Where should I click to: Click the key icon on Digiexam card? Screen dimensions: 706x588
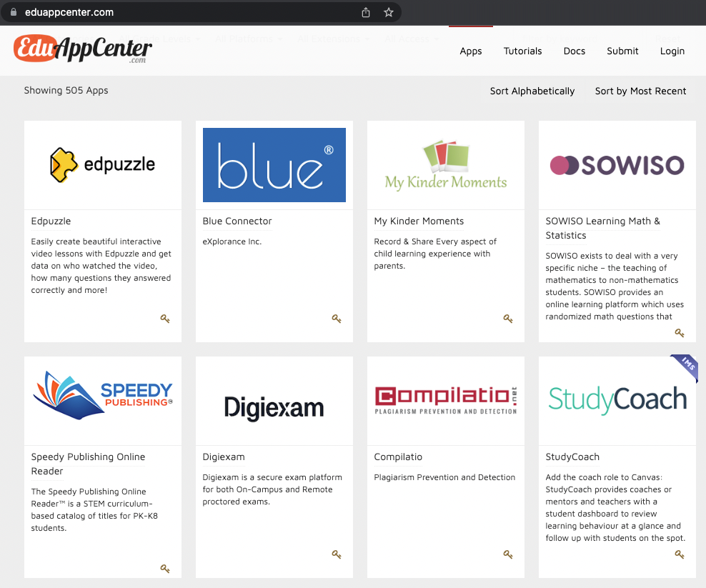(337, 554)
